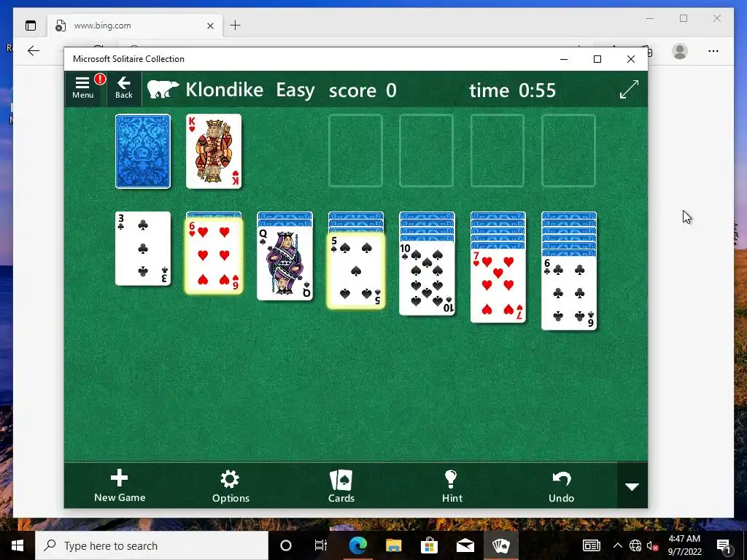Select the 6 of Clubs card
The width and height of the screenshot is (747, 560).
pyautogui.click(x=569, y=293)
